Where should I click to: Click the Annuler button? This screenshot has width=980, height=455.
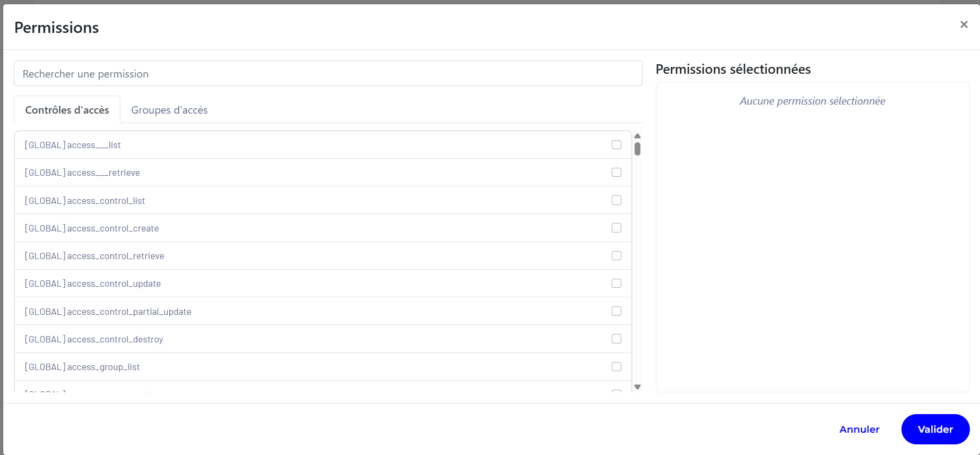coord(859,430)
